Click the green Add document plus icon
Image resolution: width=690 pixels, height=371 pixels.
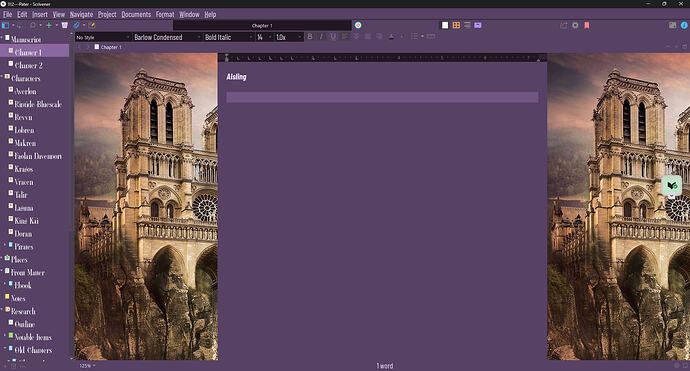tap(49, 26)
